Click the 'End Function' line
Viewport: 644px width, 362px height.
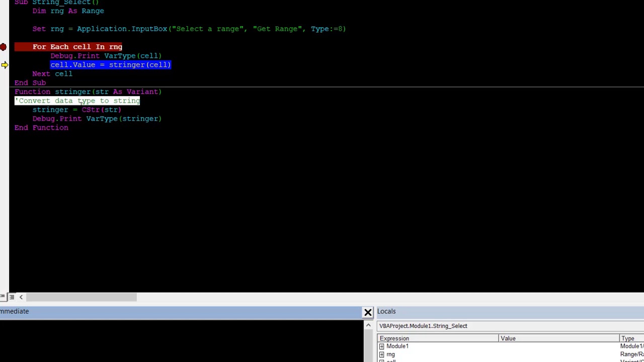(41, 128)
